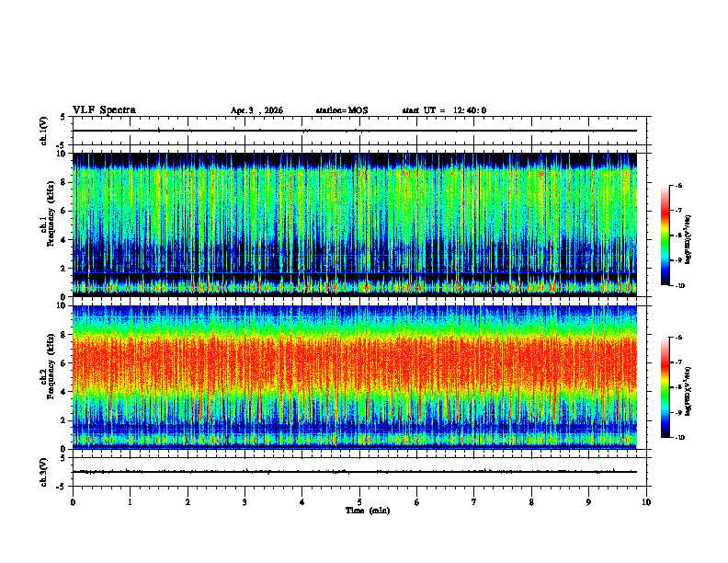Screen dimensions: 728x563
Task: Click time axis tick label "4"
Action: (302, 502)
